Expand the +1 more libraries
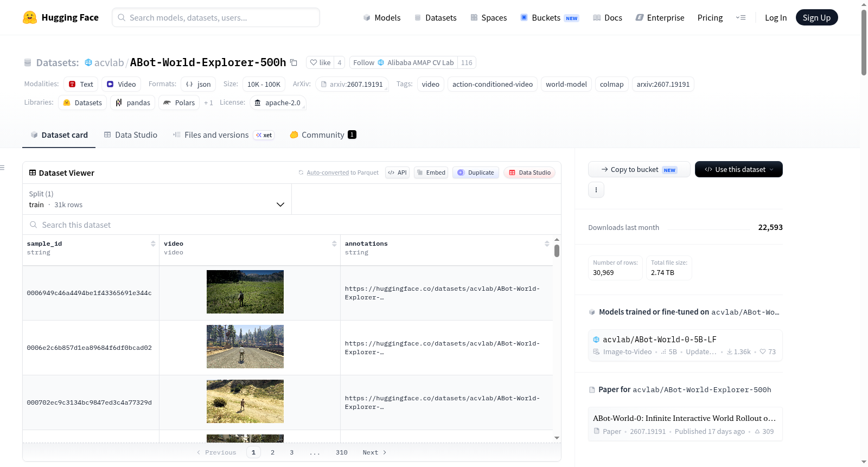The image size is (868, 467). point(208,103)
